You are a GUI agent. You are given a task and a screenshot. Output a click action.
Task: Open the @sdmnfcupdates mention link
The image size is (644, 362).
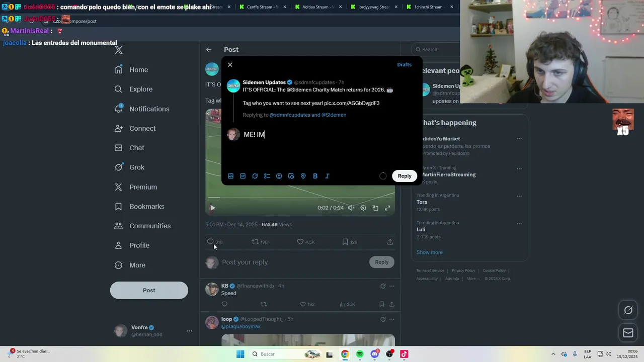point(289,115)
